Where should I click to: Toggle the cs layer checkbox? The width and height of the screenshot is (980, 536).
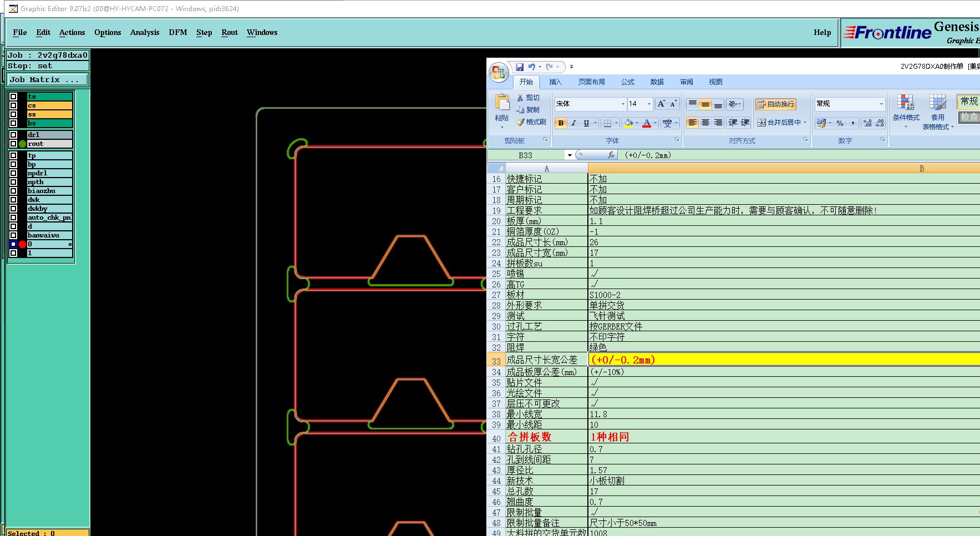[13, 105]
